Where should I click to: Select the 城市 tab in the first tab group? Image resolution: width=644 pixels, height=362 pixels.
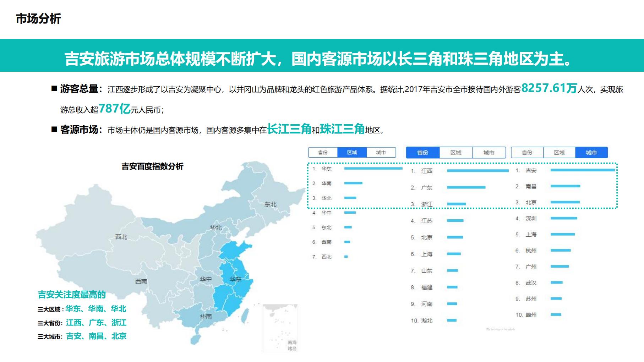381,152
